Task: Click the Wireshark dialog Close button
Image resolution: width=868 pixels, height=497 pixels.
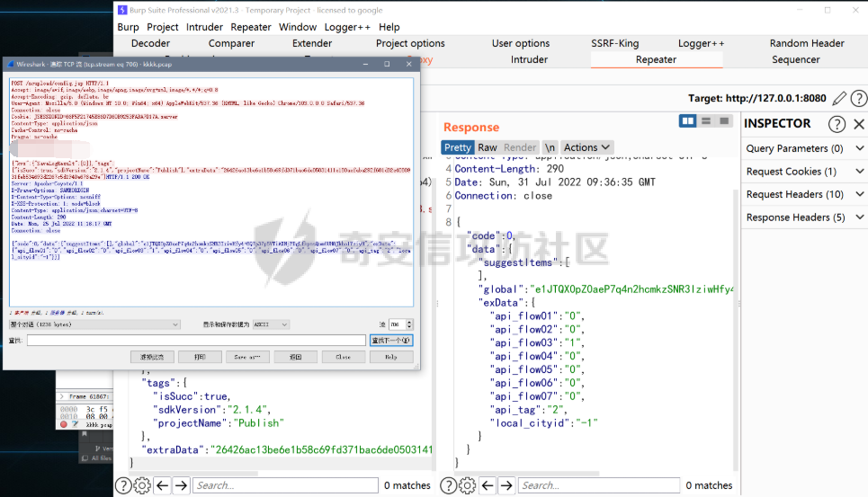Action: point(344,357)
